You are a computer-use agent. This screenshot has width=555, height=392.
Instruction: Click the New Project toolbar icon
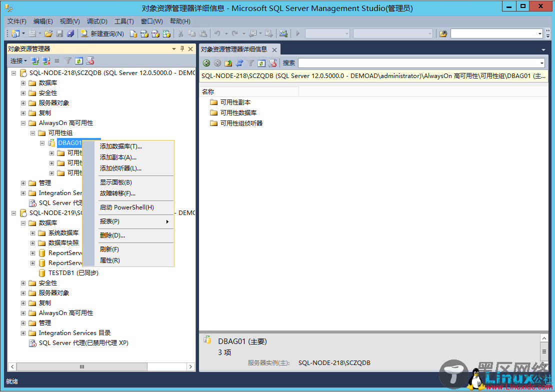15,33
